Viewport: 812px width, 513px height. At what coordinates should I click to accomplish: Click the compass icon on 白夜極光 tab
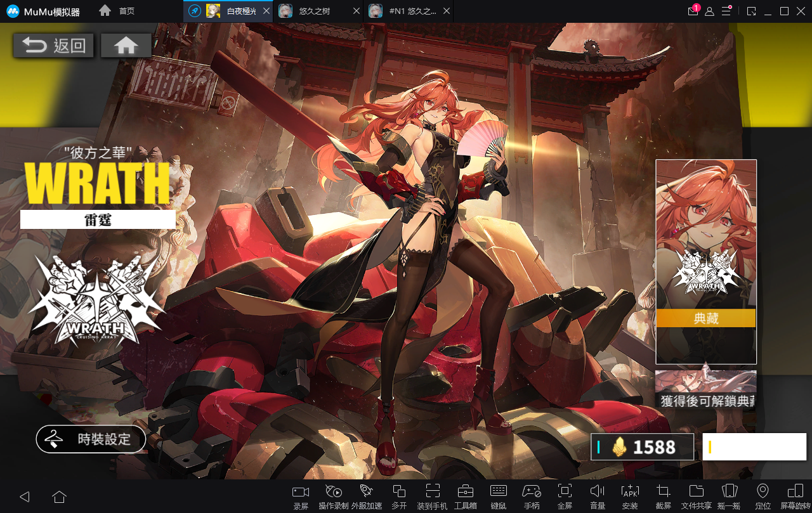(x=195, y=11)
